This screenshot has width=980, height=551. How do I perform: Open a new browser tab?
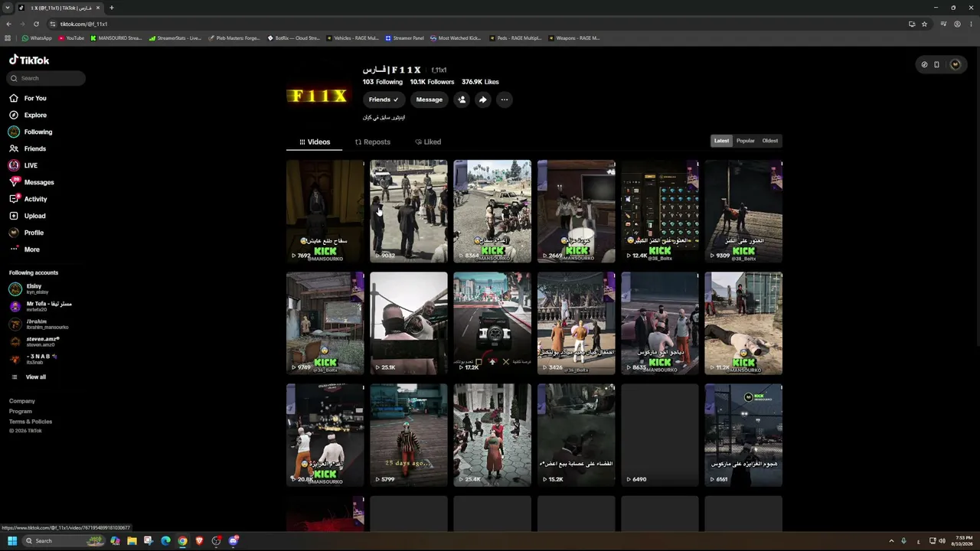[112, 8]
